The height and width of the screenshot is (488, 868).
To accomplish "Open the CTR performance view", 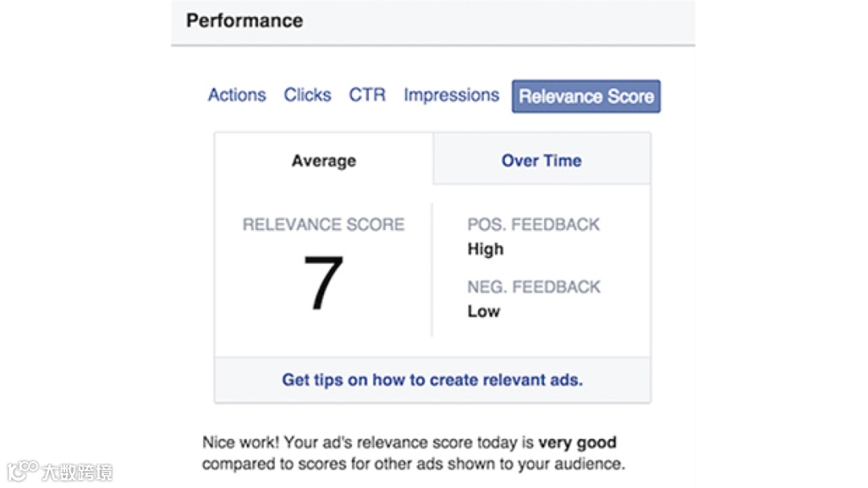I will tap(366, 95).
